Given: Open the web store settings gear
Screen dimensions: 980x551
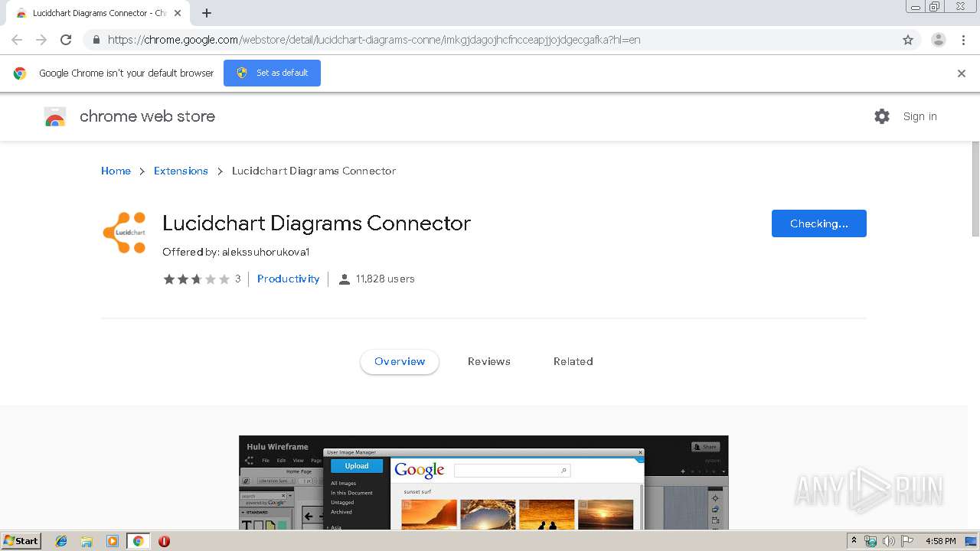Looking at the screenshot, I should point(882,116).
